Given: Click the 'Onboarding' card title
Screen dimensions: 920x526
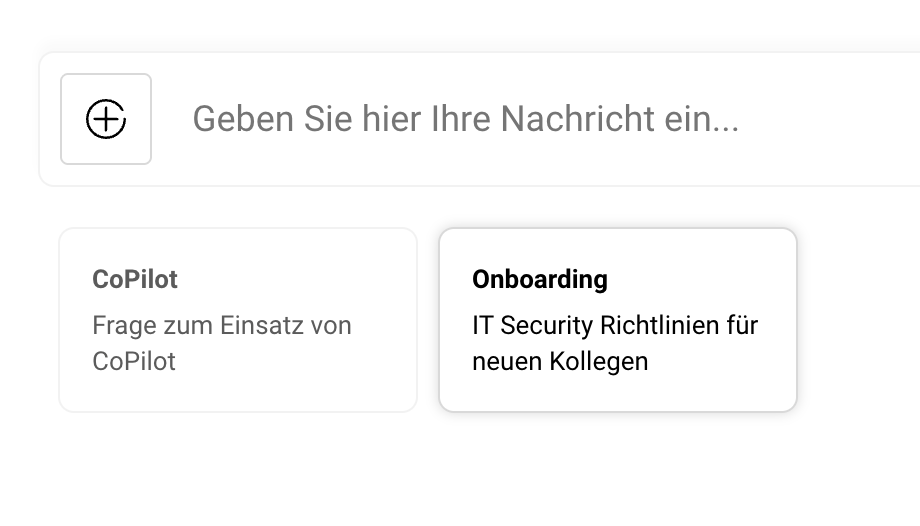Looking at the screenshot, I should coord(540,279).
